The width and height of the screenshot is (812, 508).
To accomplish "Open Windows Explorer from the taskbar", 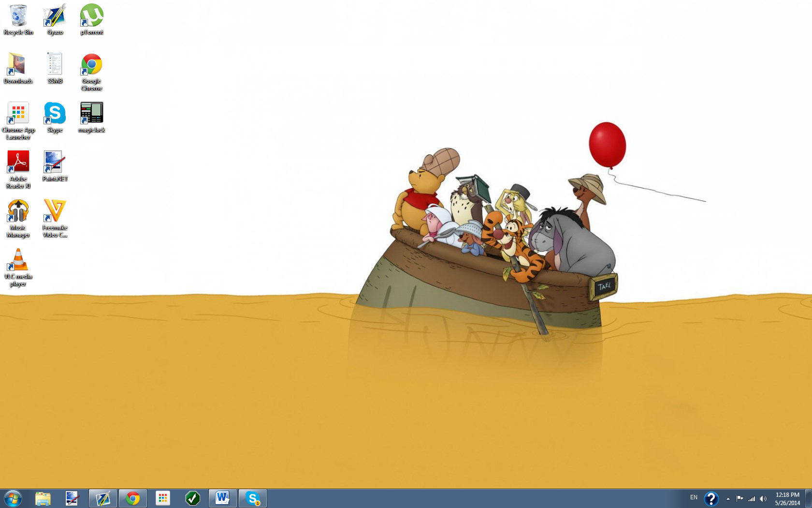I will 43,498.
